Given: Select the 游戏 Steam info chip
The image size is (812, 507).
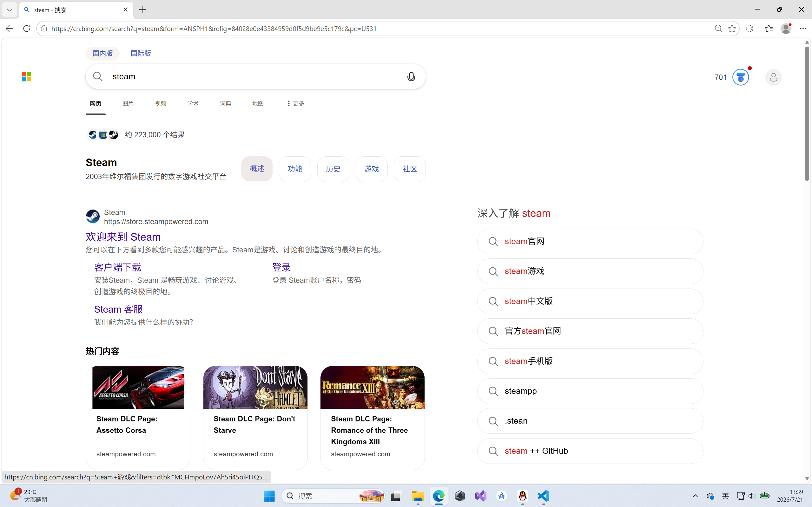Looking at the screenshot, I should pos(372,169).
